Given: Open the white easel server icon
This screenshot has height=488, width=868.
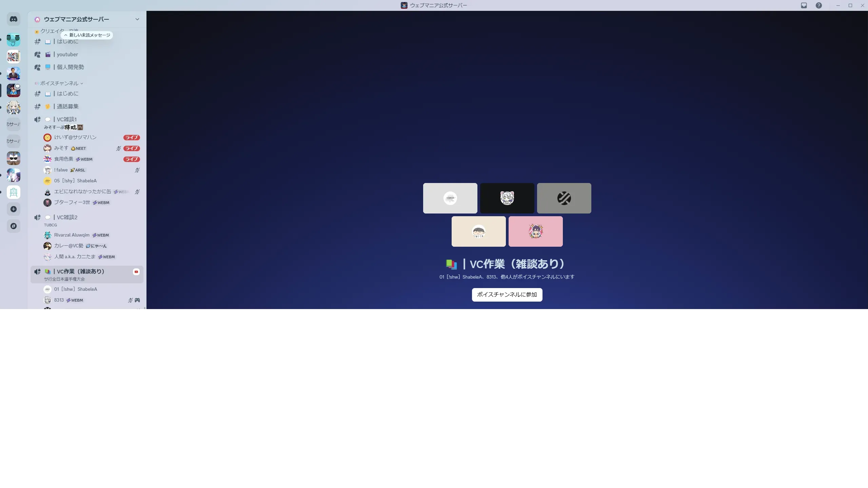Looking at the screenshot, I should tap(14, 192).
